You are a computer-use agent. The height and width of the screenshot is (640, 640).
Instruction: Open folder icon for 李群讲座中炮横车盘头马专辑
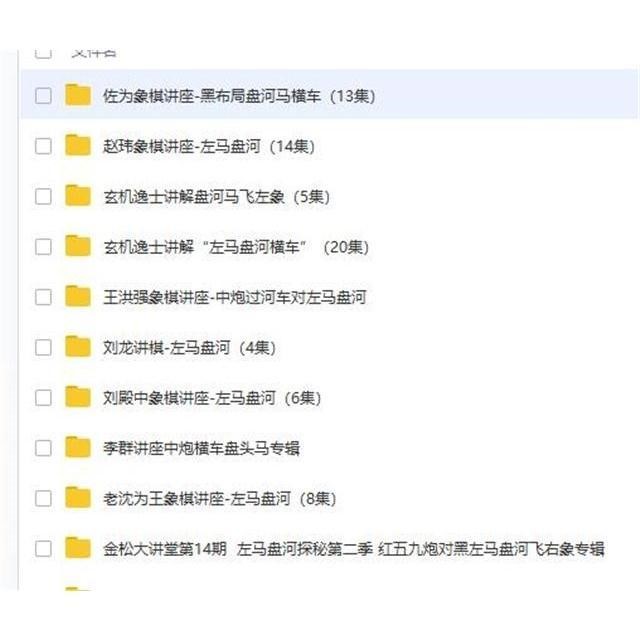point(78,447)
